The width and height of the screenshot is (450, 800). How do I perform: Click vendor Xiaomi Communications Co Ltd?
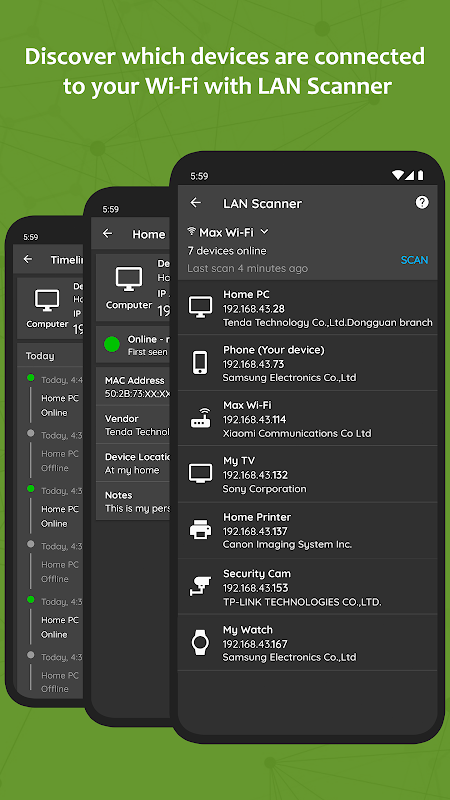(x=297, y=433)
